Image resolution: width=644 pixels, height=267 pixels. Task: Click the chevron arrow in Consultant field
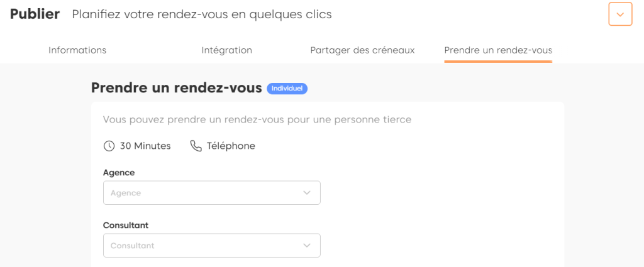pyautogui.click(x=307, y=246)
